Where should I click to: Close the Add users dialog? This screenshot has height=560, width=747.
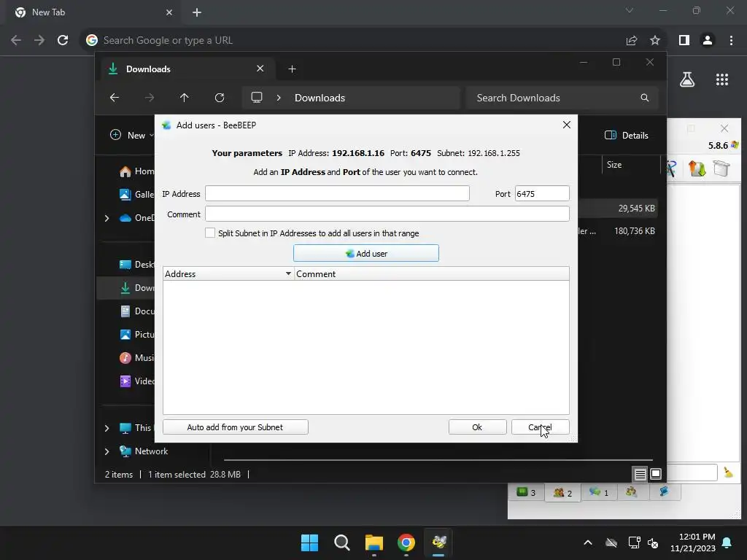tap(566, 125)
